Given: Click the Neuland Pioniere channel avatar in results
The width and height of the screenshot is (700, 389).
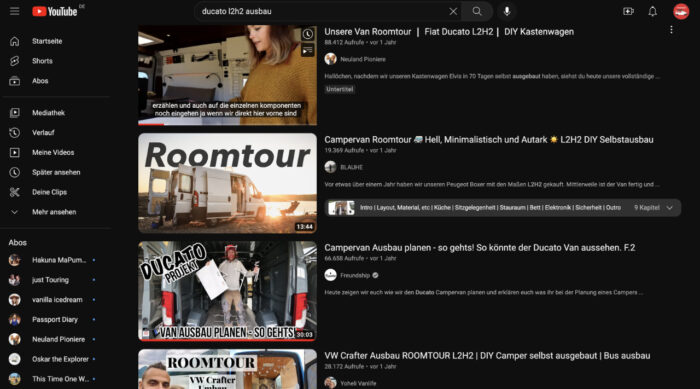Looking at the screenshot, I should (x=330, y=59).
